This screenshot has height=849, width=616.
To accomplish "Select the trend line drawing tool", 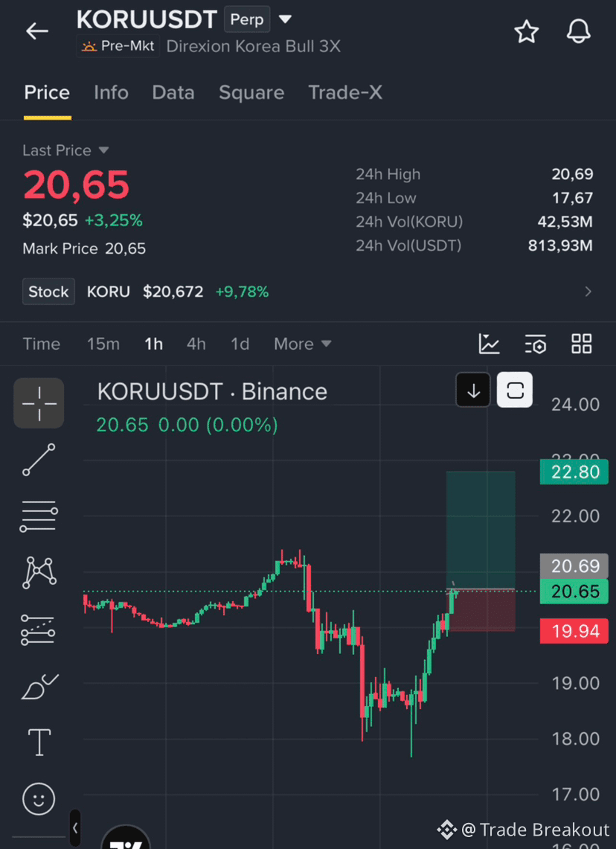I will 39,460.
